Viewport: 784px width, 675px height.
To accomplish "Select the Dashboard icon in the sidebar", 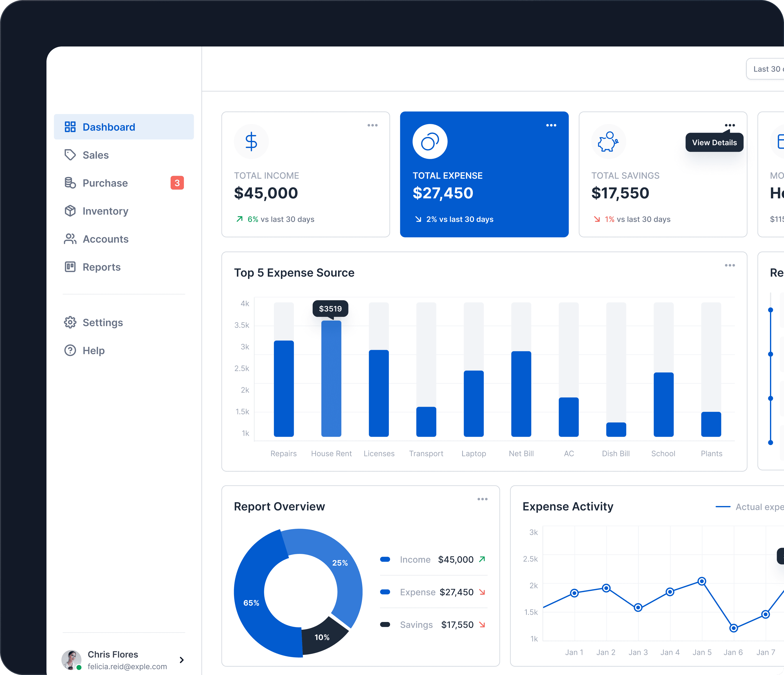I will tap(70, 126).
